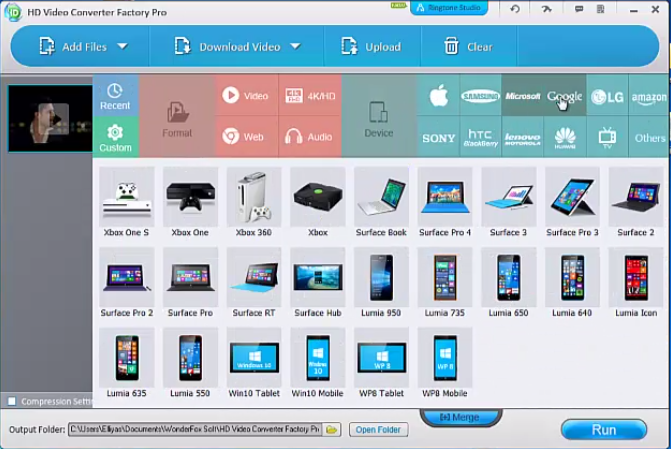
Task: Select the loaded video thumbnail
Action: tap(50, 119)
